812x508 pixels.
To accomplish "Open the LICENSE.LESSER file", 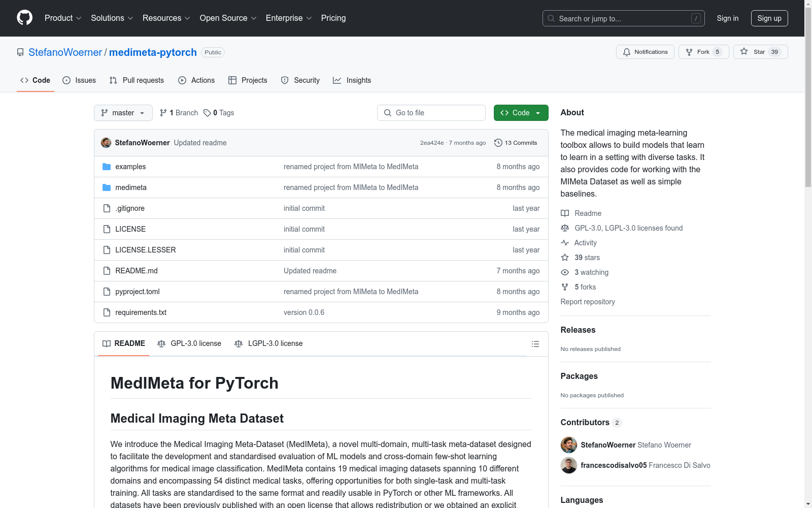I will [x=146, y=250].
